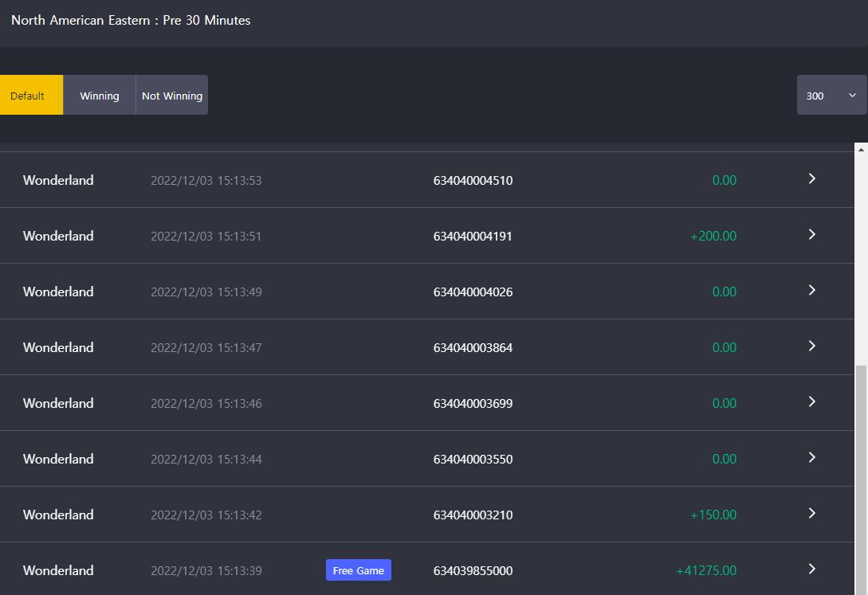
Task: Open the 300 records-count dropdown
Action: pos(831,95)
